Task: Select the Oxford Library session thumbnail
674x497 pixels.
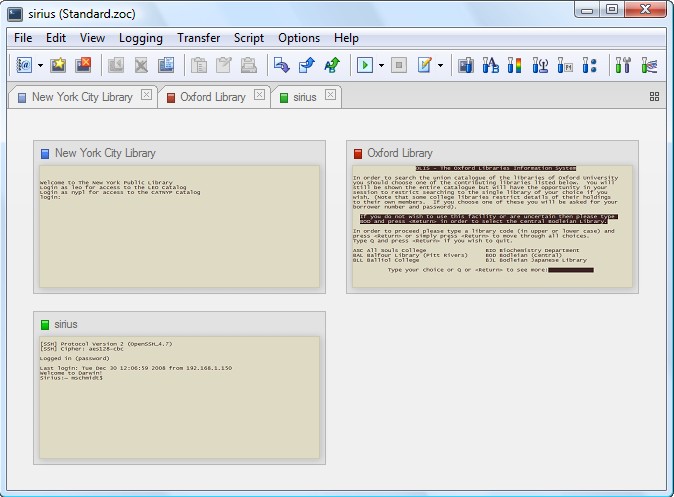Action: 492,217
